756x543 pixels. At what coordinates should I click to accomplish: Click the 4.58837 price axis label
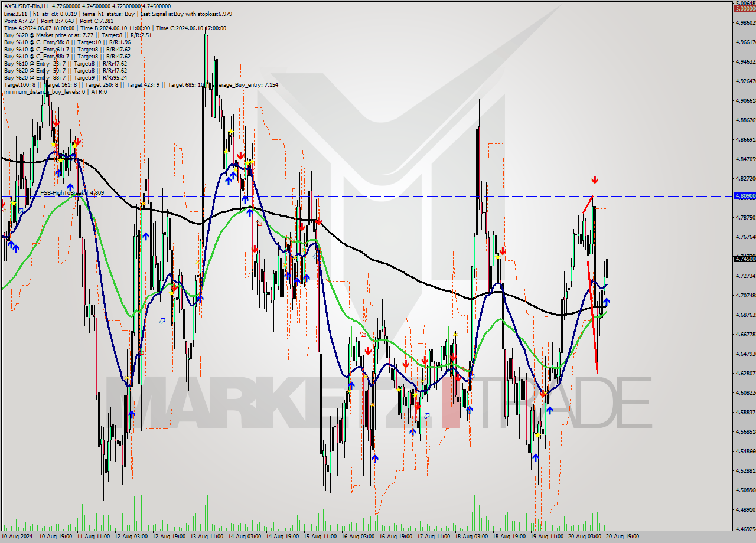[x=745, y=412]
